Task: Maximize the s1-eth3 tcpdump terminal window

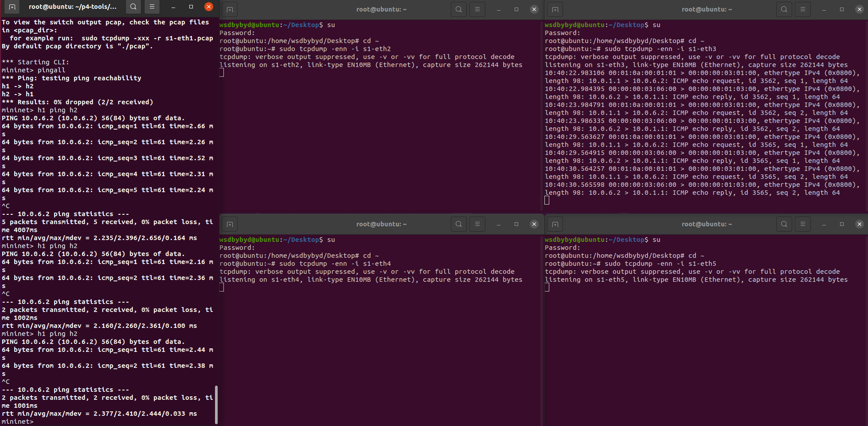Action: coord(842,9)
